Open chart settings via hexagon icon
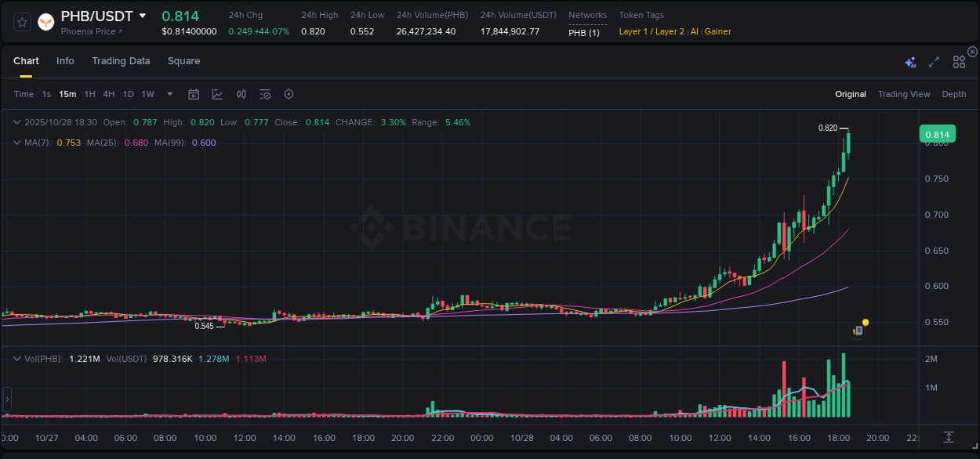 [x=289, y=94]
